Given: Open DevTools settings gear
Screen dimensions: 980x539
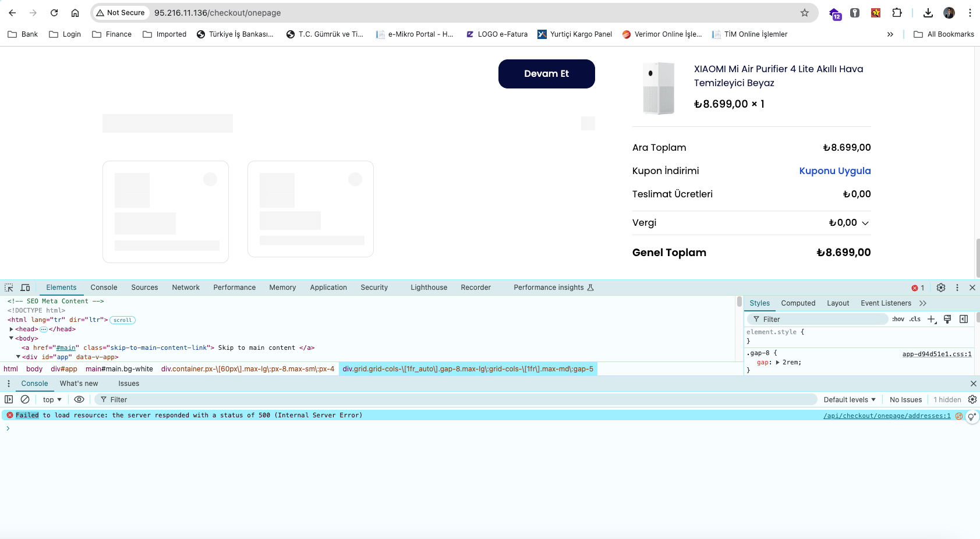Looking at the screenshot, I should 941,288.
